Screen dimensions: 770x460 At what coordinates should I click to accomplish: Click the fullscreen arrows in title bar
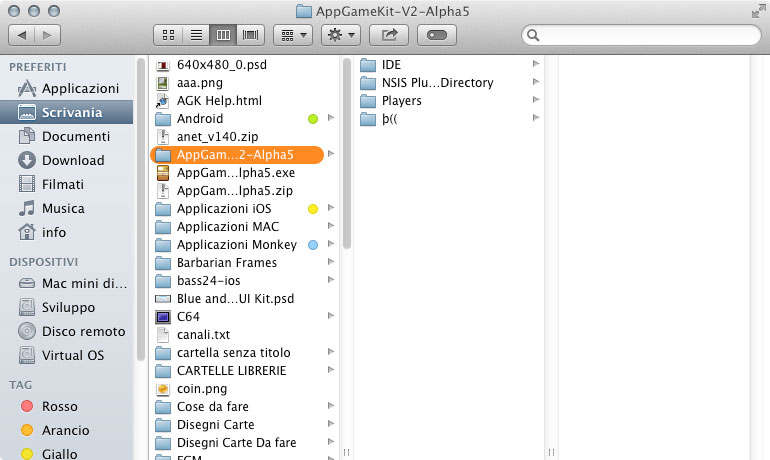(x=758, y=11)
